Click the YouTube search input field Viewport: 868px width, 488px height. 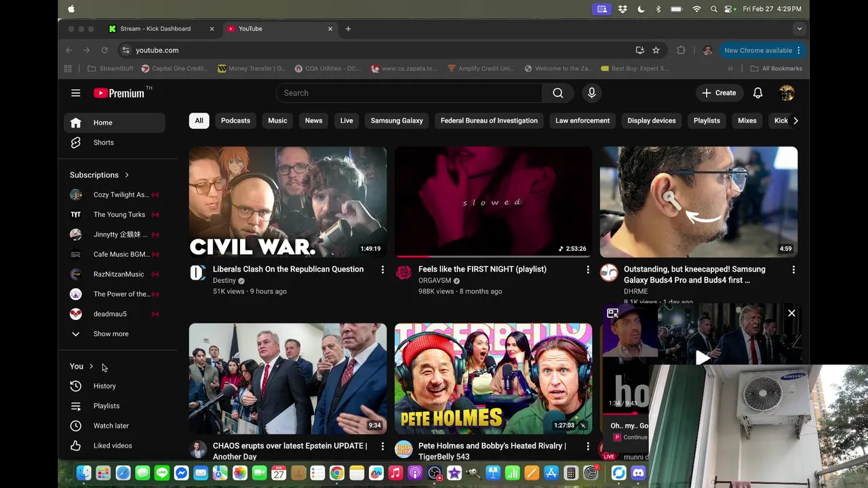click(409, 93)
